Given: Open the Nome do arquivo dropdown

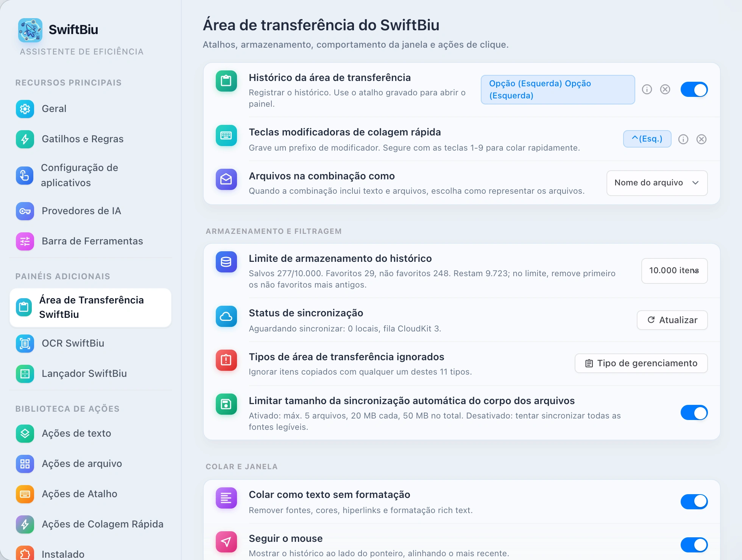Looking at the screenshot, I should [657, 183].
